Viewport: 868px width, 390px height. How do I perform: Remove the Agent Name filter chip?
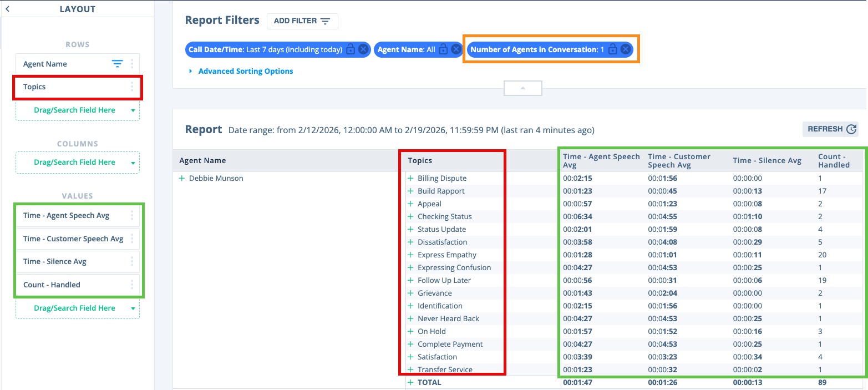coord(456,49)
